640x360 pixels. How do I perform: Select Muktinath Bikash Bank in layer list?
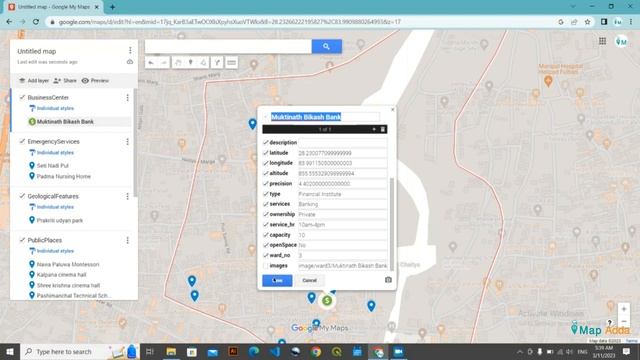pos(65,122)
